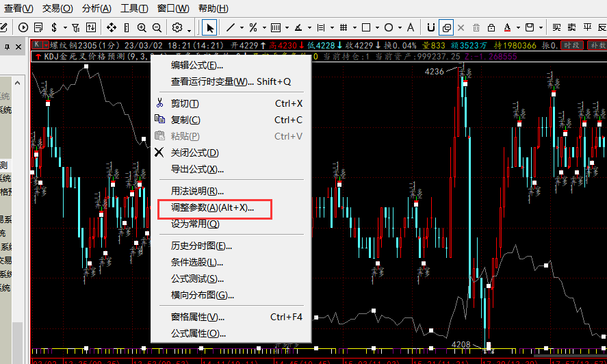Image resolution: width=607 pixels, height=364 pixels.
Task: Click the zoom in magnifier icon
Action: coord(142,27)
